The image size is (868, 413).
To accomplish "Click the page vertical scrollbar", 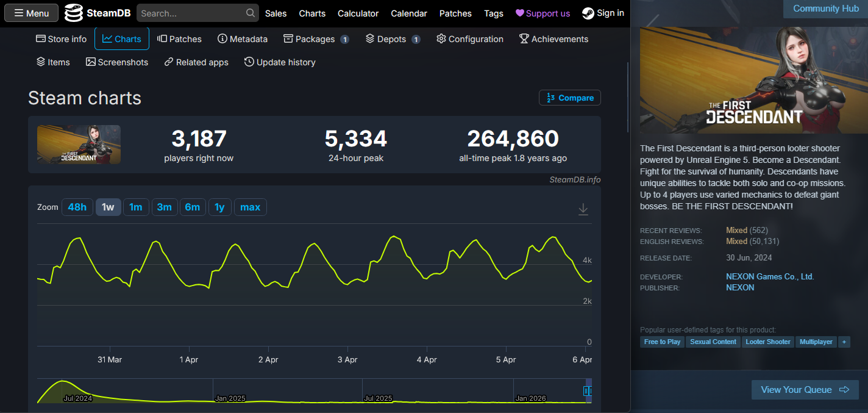I will (x=628, y=96).
